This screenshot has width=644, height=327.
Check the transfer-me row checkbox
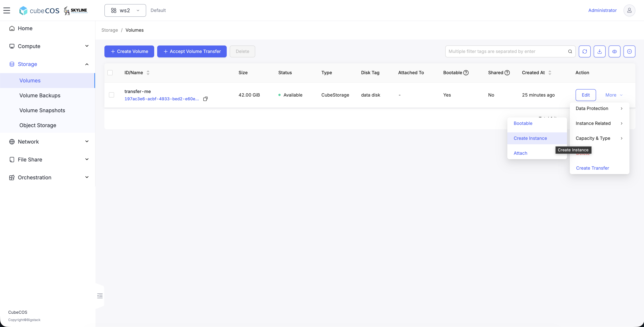pyautogui.click(x=111, y=95)
